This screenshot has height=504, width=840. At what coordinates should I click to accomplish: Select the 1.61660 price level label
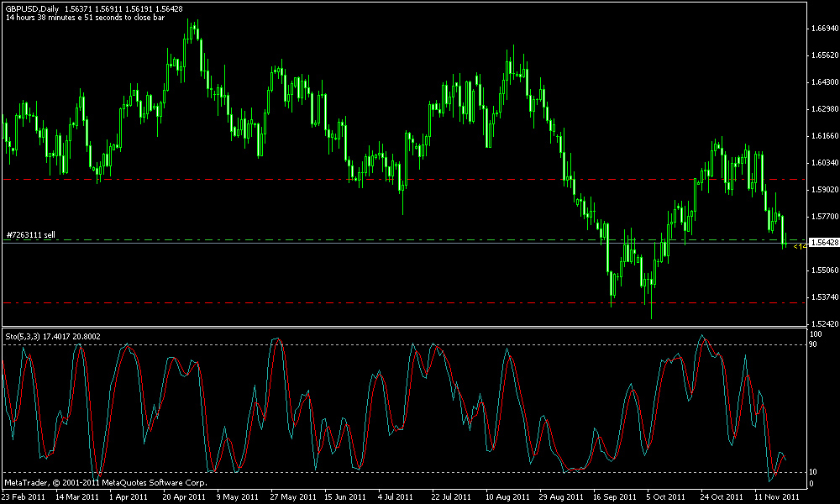825,136
